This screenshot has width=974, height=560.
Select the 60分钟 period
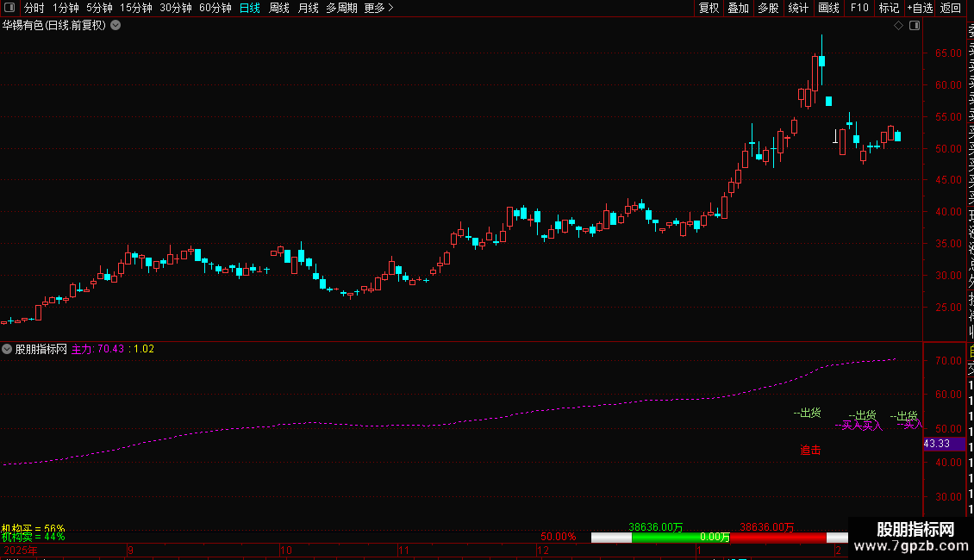click(x=215, y=8)
